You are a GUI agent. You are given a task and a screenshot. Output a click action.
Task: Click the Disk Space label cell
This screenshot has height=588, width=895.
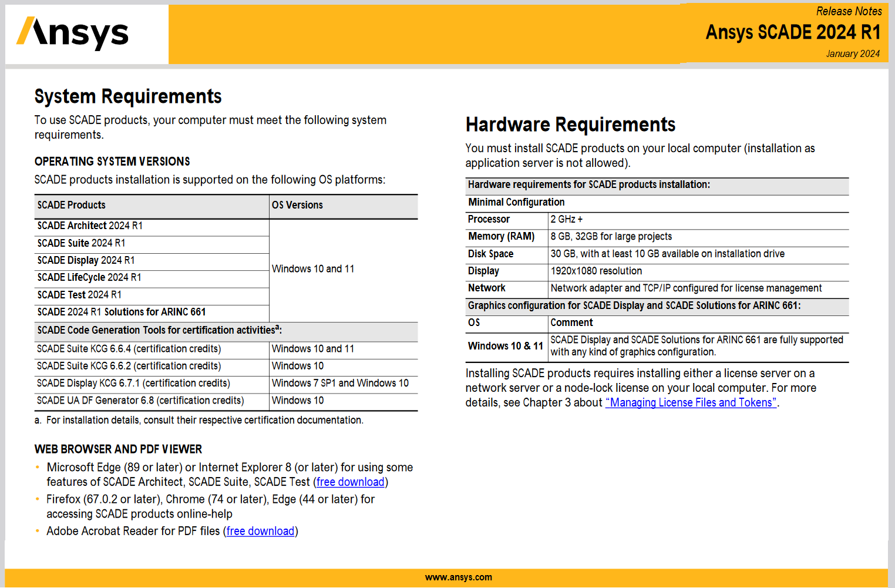pyautogui.click(x=507, y=254)
